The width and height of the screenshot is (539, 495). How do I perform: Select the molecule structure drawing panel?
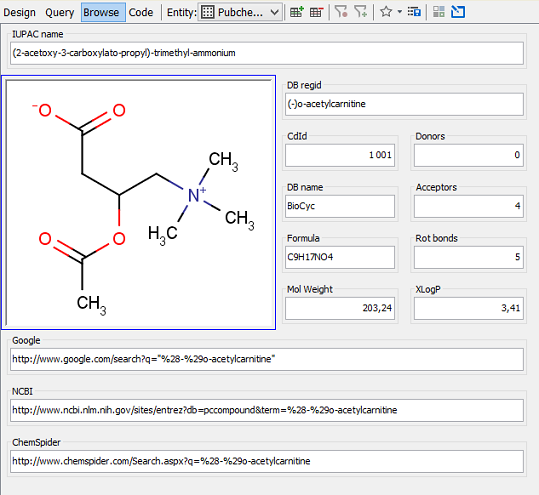click(x=139, y=202)
